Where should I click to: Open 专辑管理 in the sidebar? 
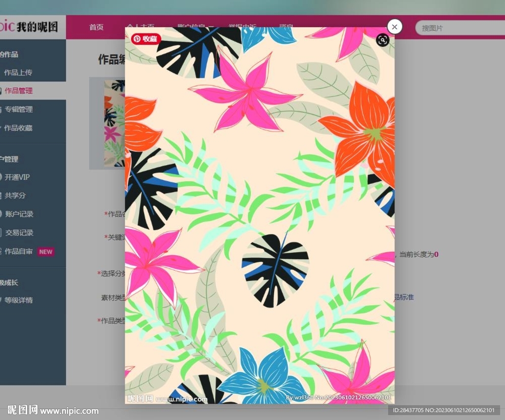[18, 109]
